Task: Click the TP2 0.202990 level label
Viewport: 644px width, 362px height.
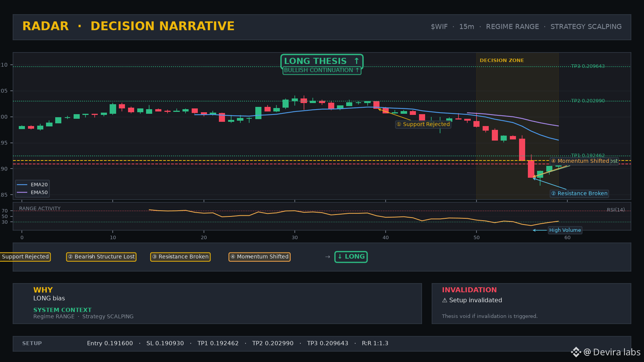Action: pyautogui.click(x=588, y=101)
